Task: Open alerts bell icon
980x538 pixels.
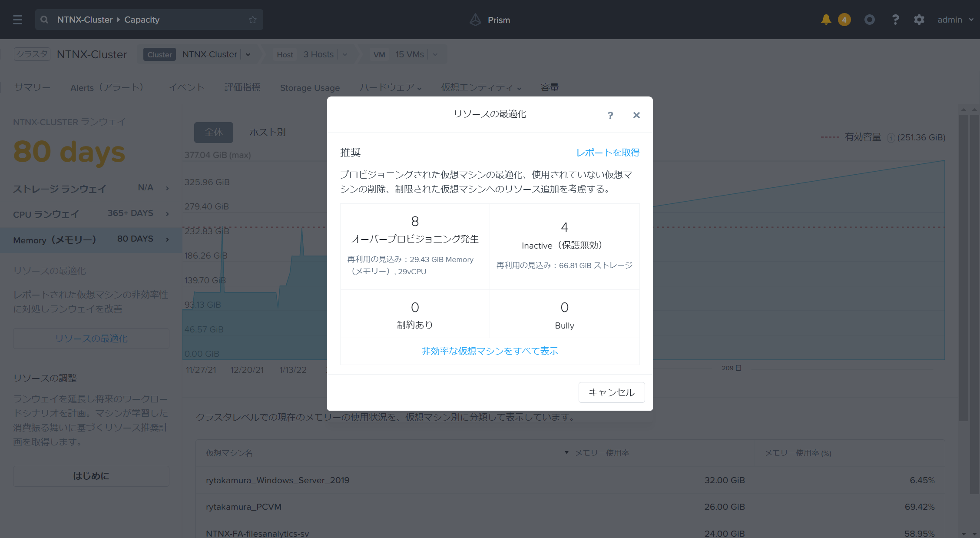Action: click(x=826, y=20)
